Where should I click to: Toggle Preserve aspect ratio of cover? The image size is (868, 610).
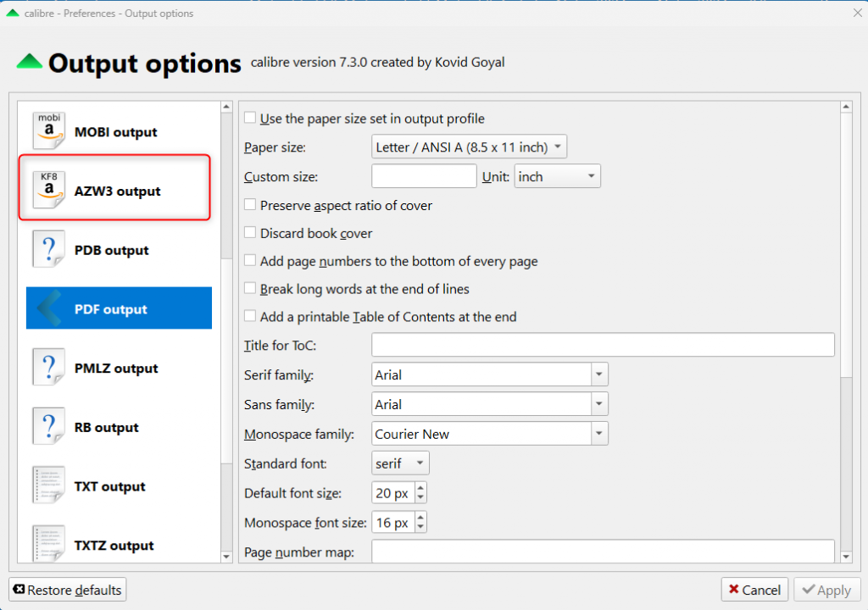coord(251,205)
